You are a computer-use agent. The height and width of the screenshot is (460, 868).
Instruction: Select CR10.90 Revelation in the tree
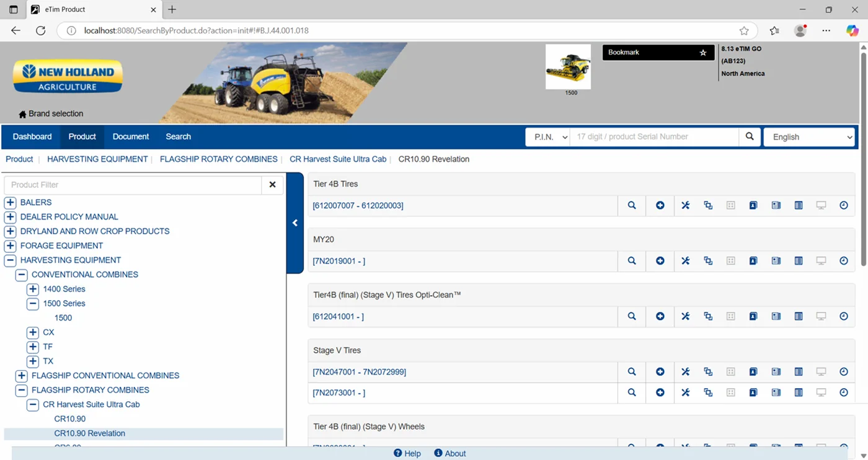click(x=90, y=433)
